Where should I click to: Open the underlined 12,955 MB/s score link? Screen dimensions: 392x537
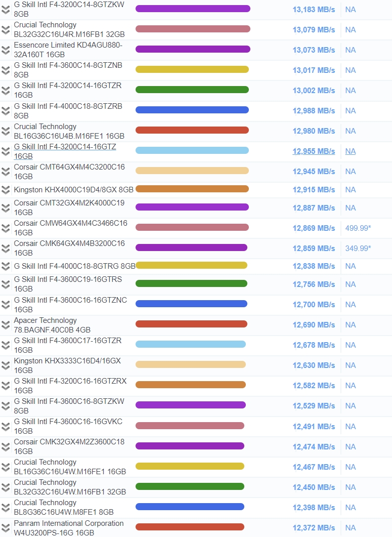click(x=314, y=151)
